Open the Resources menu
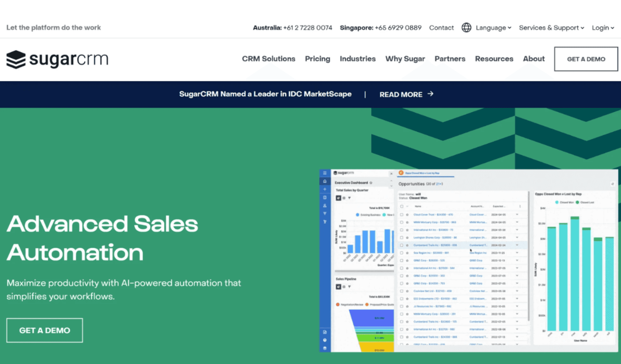Viewport: 621px width, 364px height. [494, 59]
